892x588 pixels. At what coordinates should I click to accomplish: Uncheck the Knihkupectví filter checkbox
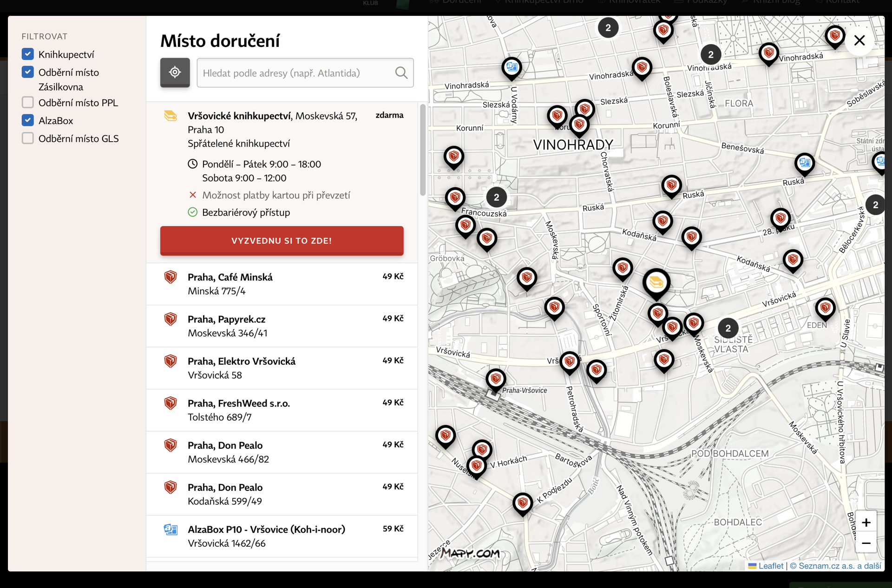(x=28, y=54)
